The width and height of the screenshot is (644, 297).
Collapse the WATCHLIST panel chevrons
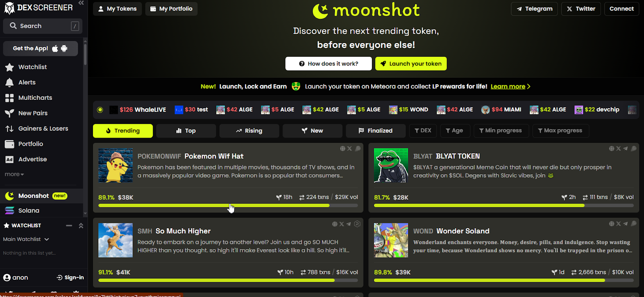click(81, 226)
